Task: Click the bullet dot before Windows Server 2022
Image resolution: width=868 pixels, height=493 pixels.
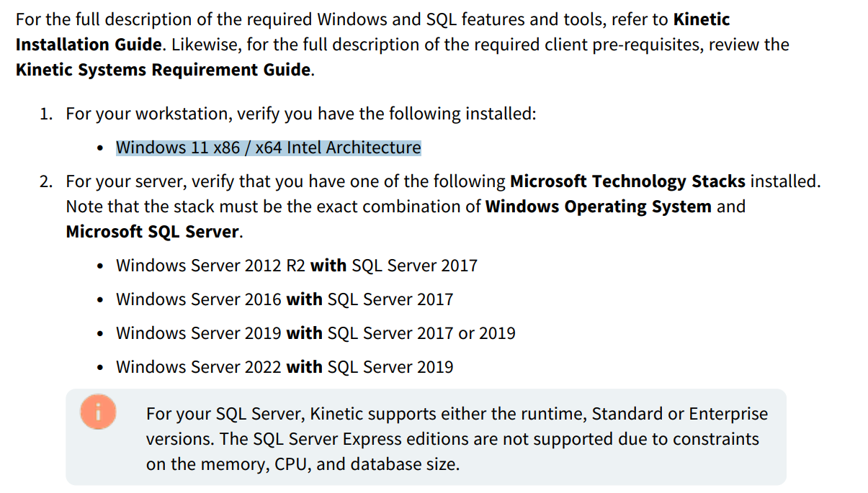Action: click(100, 368)
